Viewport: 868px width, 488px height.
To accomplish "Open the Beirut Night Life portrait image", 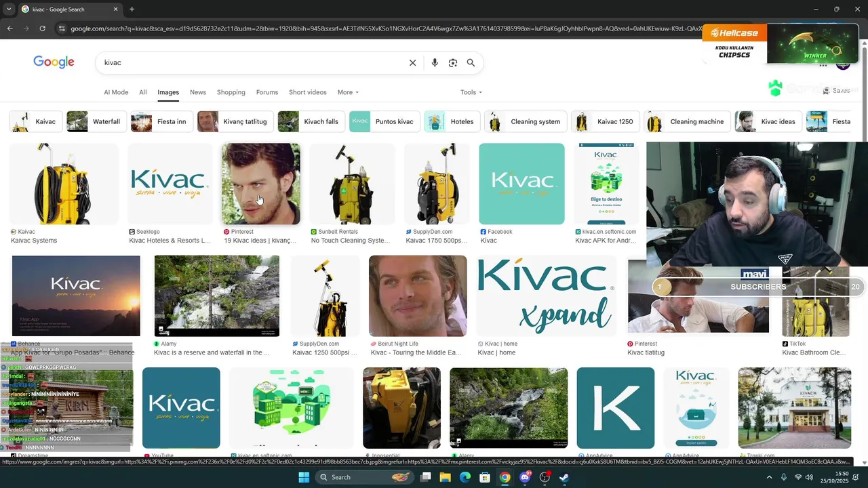I will (x=418, y=296).
